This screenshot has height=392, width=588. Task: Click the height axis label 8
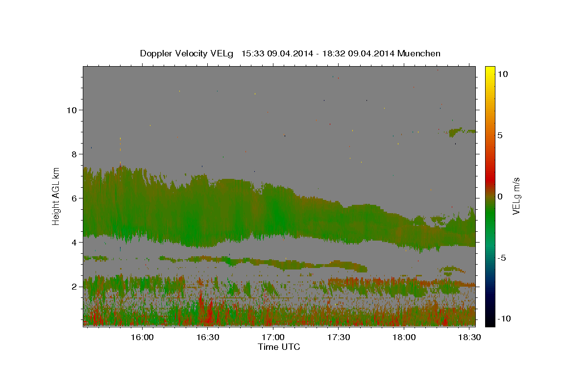(74, 154)
